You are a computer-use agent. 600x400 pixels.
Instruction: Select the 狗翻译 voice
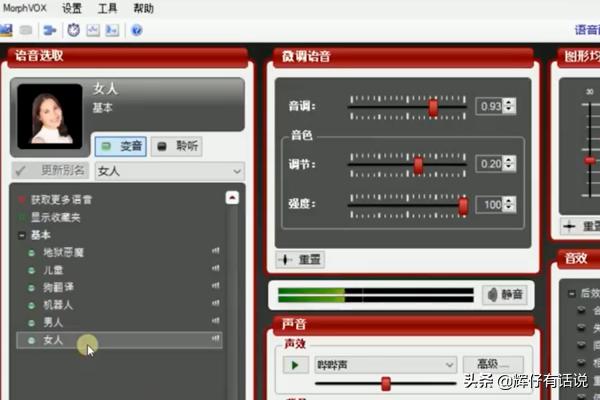coord(58,287)
